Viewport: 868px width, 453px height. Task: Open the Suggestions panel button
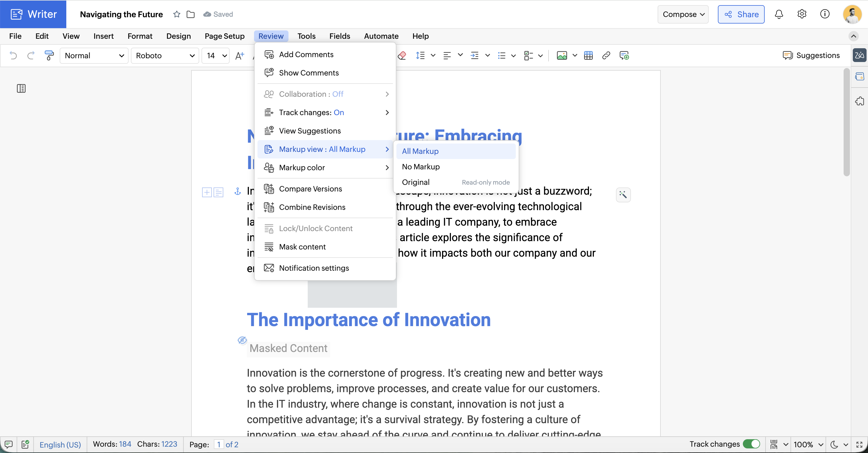pos(811,55)
